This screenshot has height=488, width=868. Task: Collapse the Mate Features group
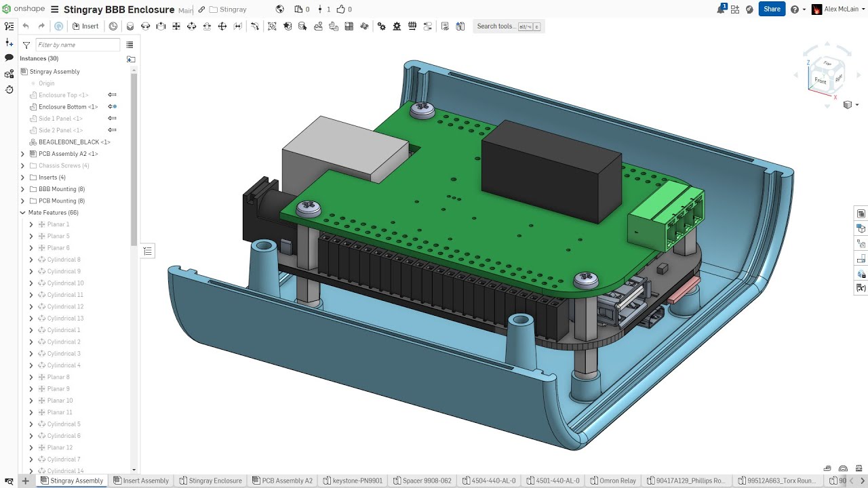(x=23, y=213)
